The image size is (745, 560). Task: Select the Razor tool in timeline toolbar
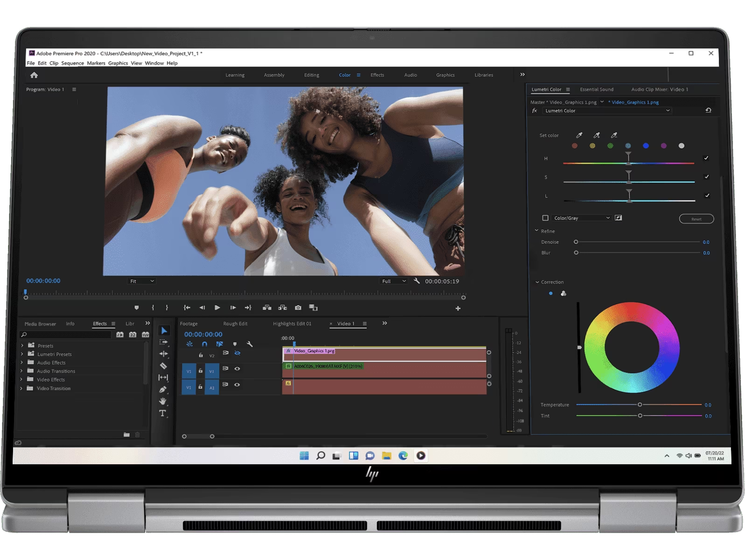coord(163,366)
